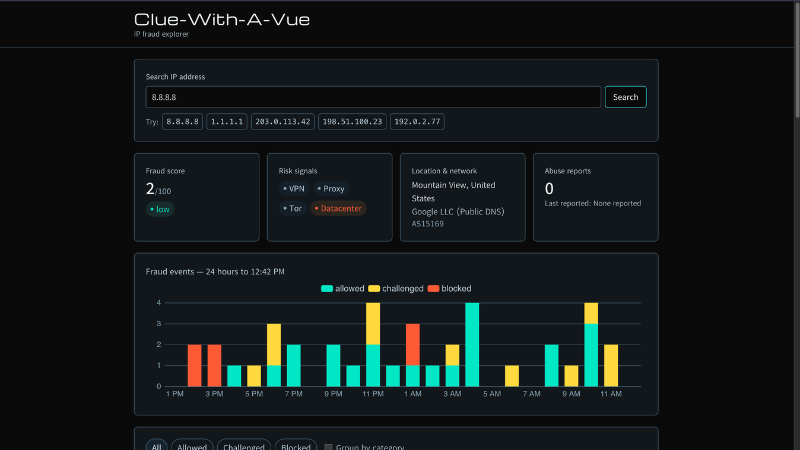Toggle the challenged legend swatch

[374, 289]
